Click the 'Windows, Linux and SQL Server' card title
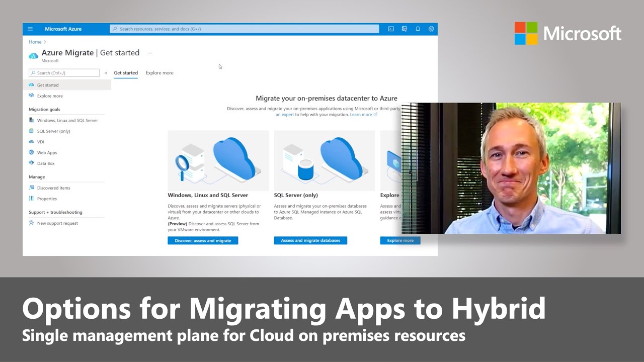Screen dimensions: 644x362 click(208, 195)
